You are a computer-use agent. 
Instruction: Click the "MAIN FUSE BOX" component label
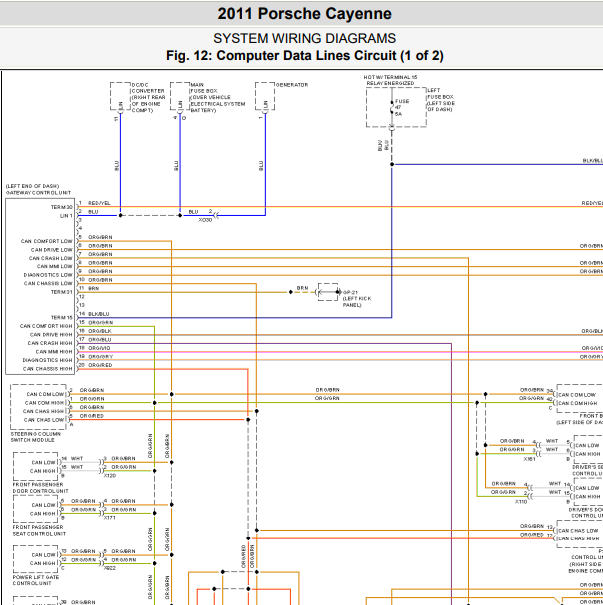203,88
